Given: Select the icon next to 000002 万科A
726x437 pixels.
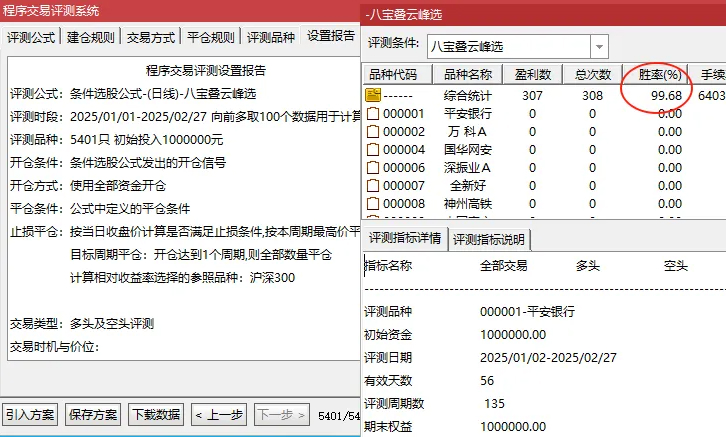Looking at the screenshot, I should [373, 132].
